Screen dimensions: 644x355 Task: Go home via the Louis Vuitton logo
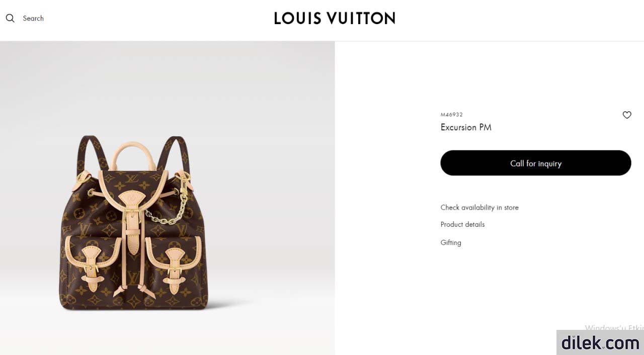(x=335, y=19)
